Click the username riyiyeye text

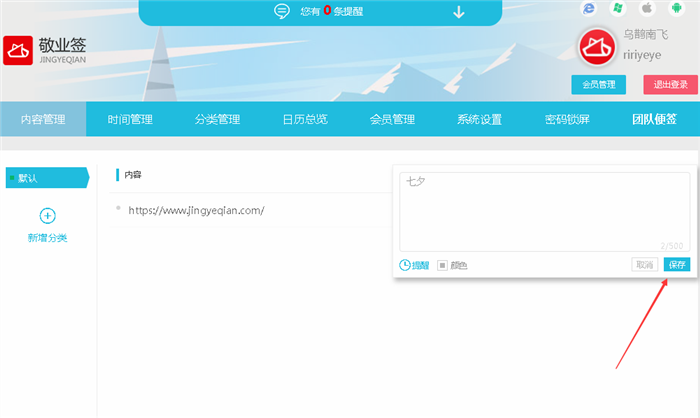pyautogui.click(x=642, y=55)
